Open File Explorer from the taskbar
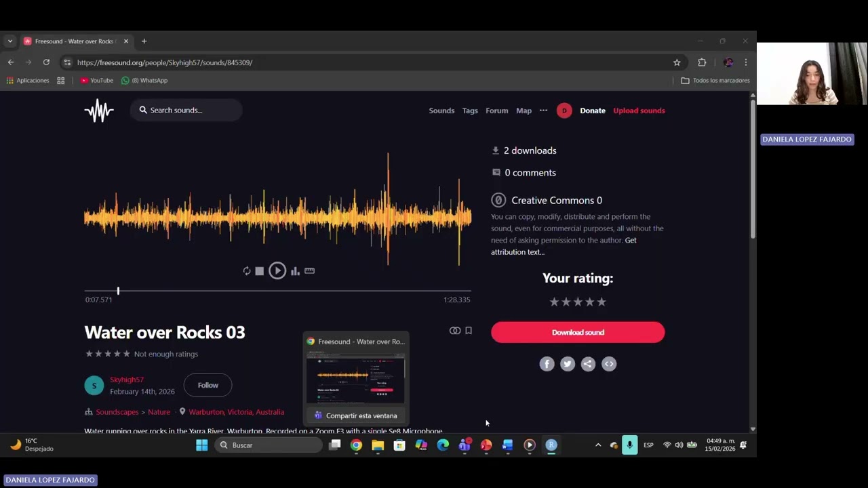 pyautogui.click(x=378, y=445)
